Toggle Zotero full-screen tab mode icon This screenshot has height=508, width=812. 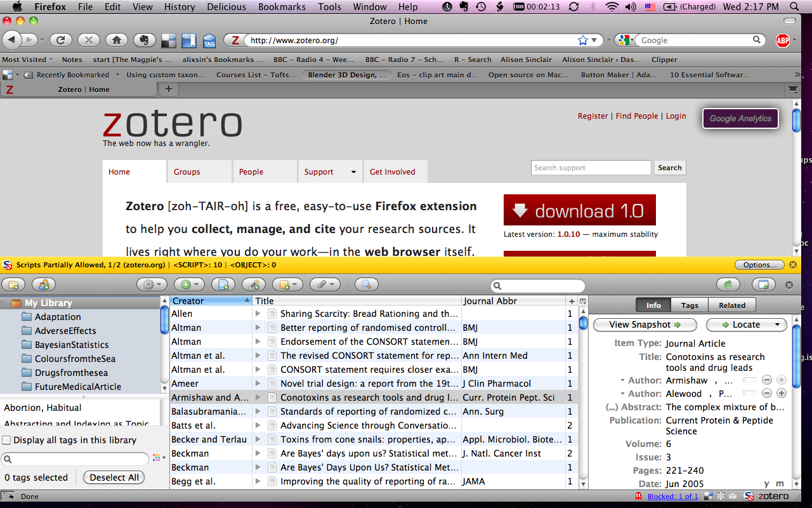tap(764, 285)
